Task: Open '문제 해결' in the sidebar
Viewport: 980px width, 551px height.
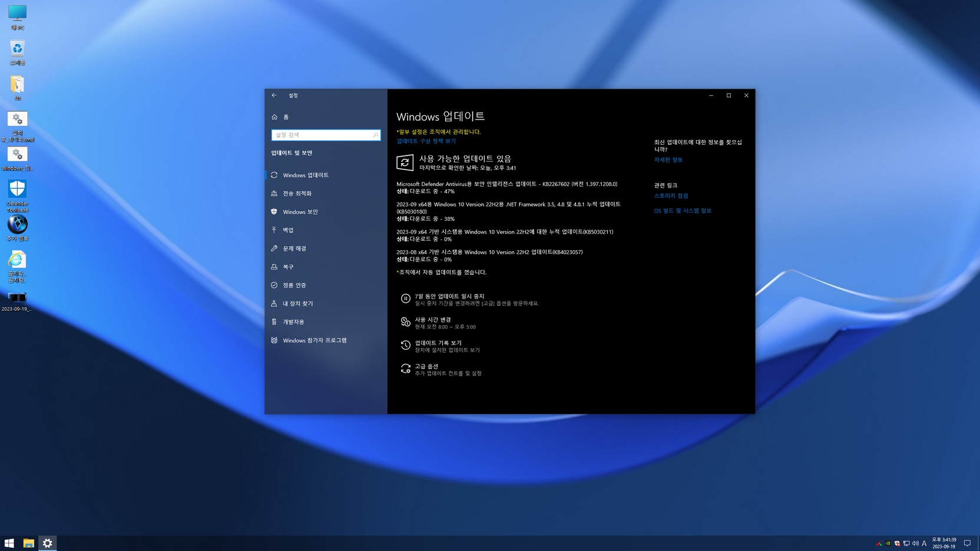Action: pyautogui.click(x=326, y=248)
